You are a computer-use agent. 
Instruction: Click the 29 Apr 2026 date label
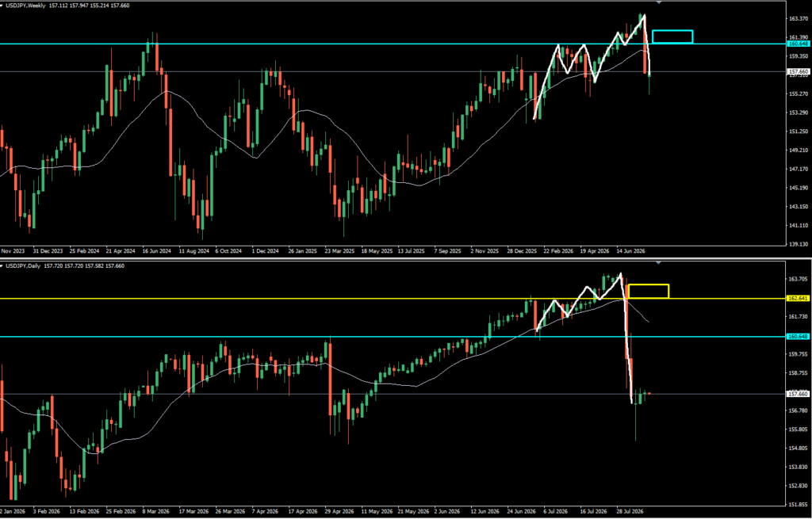[340, 511]
